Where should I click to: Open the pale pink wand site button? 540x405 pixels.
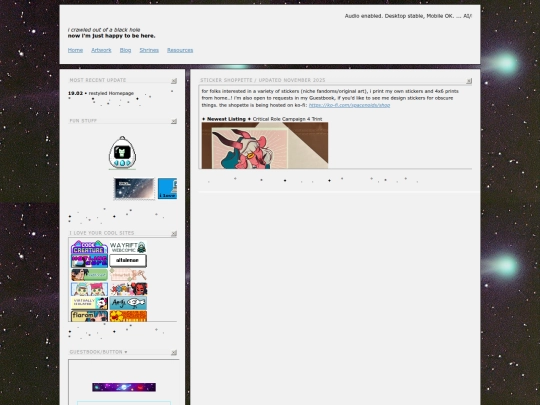click(x=128, y=275)
